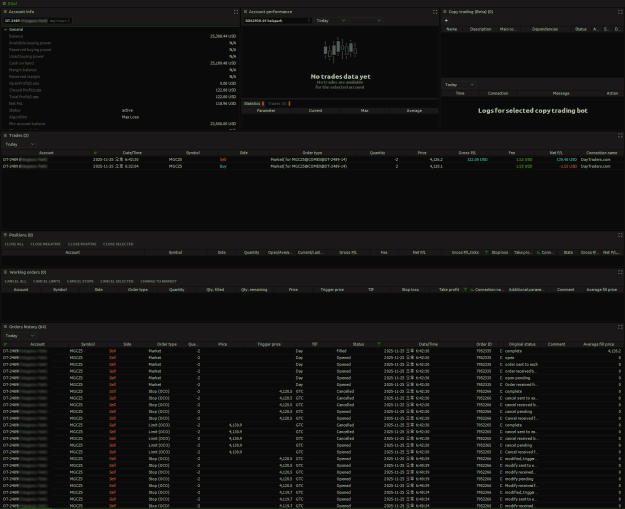Click the filter icon beside Orders history Status
The height and width of the screenshot is (509, 625).
click(x=379, y=344)
